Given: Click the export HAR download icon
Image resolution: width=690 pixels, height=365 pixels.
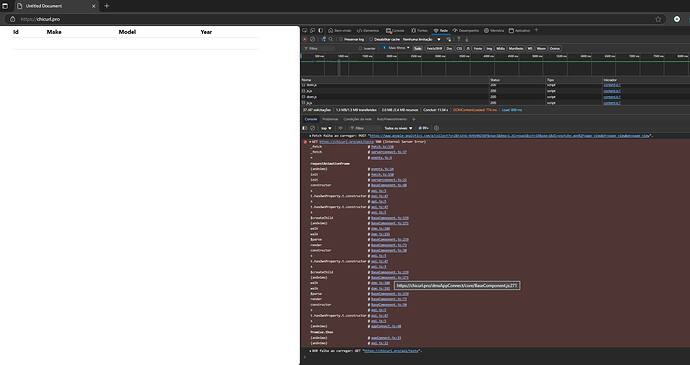Looking at the screenshot, I should 466,39.
